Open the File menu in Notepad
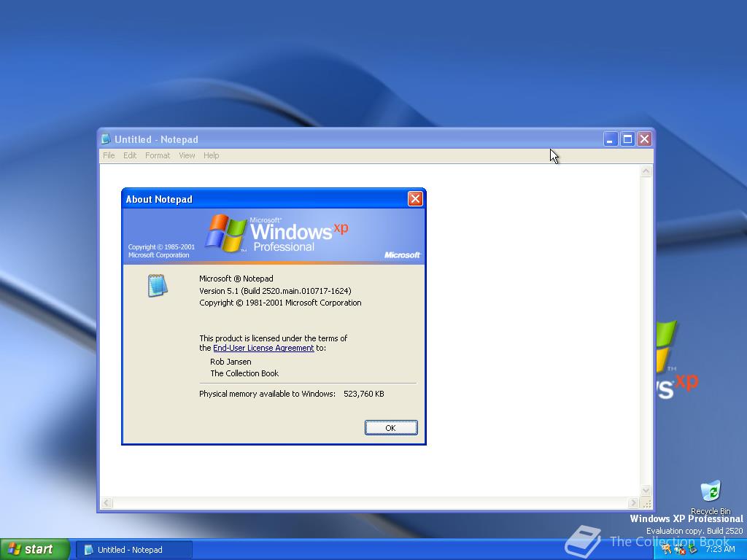The height and width of the screenshot is (560, 747). (x=109, y=155)
